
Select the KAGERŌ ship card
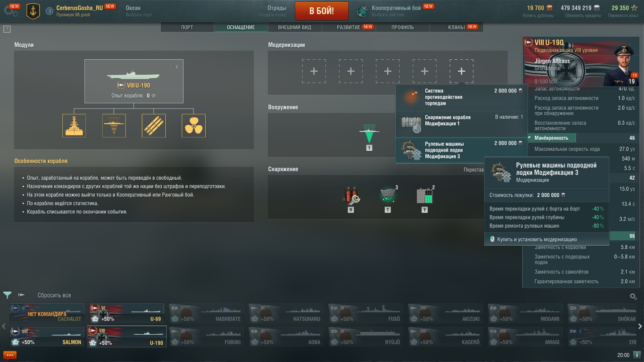click(445, 337)
